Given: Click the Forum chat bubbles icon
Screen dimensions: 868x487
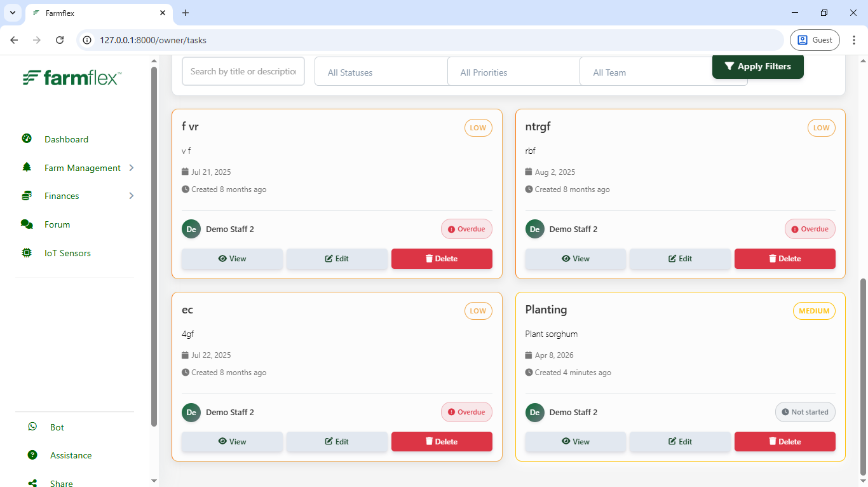Looking at the screenshot, I should coord(27,224).
